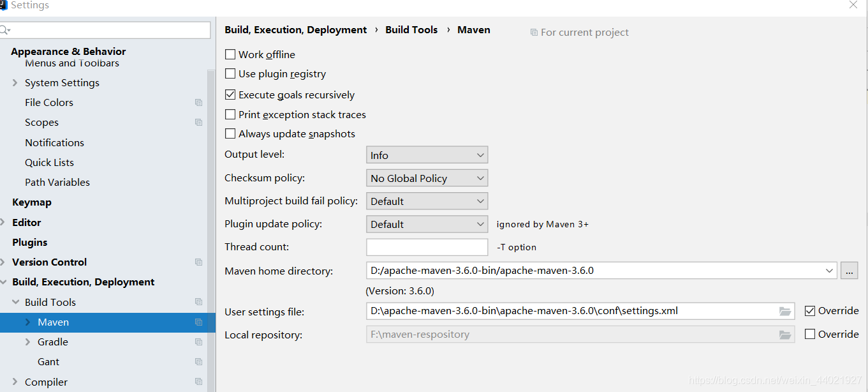This screenshot has height=392, width=868.
Task: Click the search magnifier icon in Settings
Action: click(x=5, y=30)
